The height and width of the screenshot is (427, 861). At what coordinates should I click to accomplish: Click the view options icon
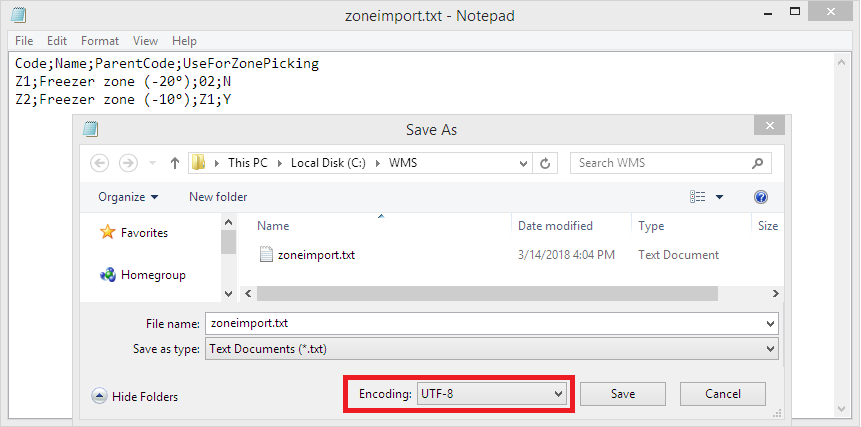click(699, 197)
